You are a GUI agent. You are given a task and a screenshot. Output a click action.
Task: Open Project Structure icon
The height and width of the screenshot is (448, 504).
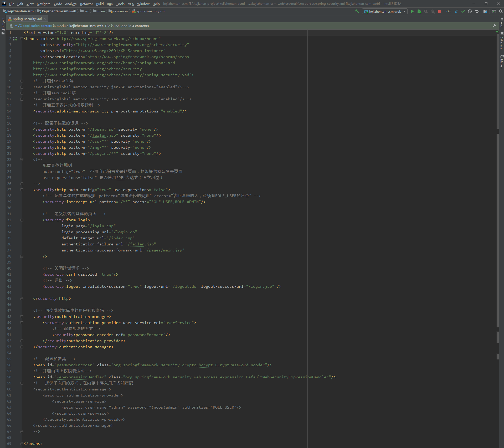(x=485, y=11)
